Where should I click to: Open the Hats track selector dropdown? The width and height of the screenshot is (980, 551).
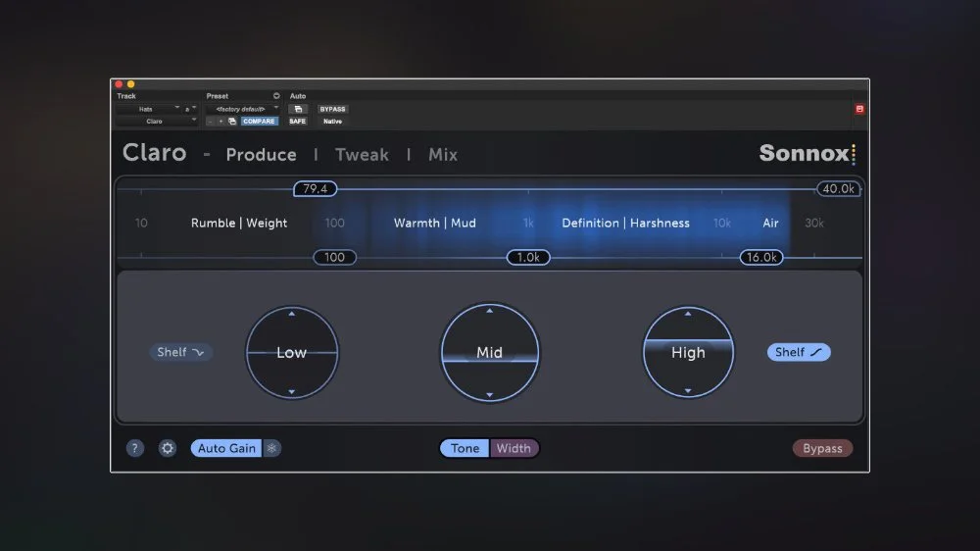coord(148,109)
